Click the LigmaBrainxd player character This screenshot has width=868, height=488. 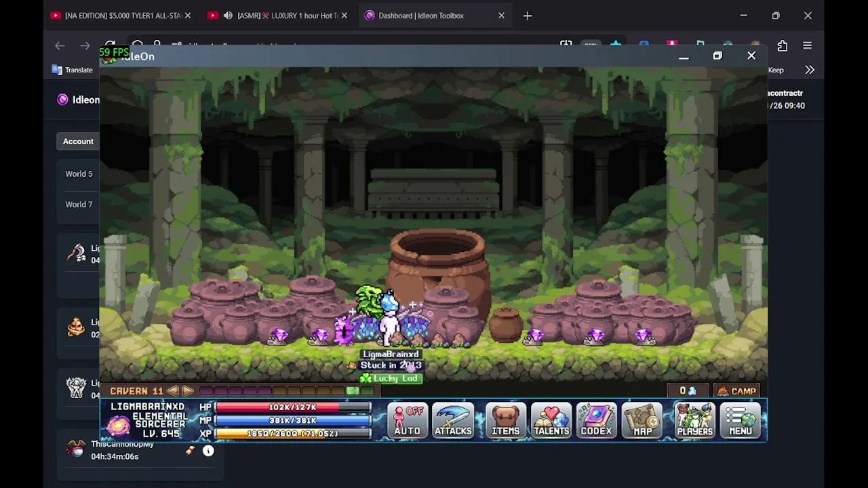pos(388,319)
